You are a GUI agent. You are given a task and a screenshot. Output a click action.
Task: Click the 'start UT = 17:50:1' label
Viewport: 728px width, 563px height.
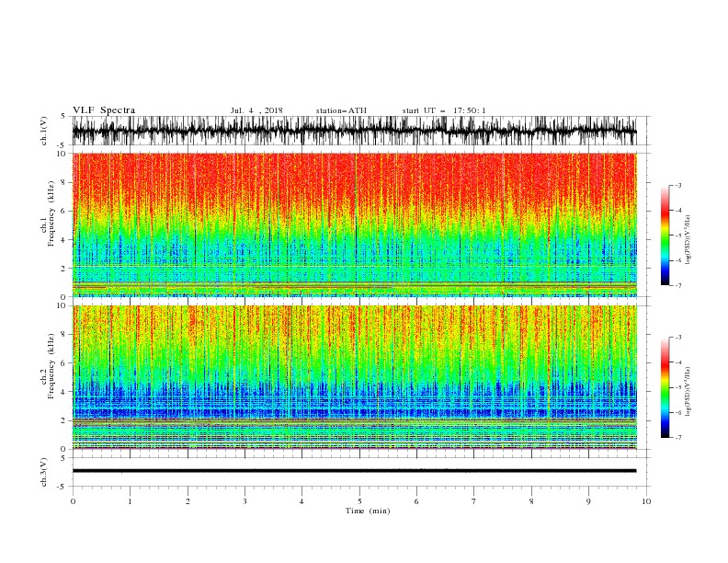click(x=444, y=110)
